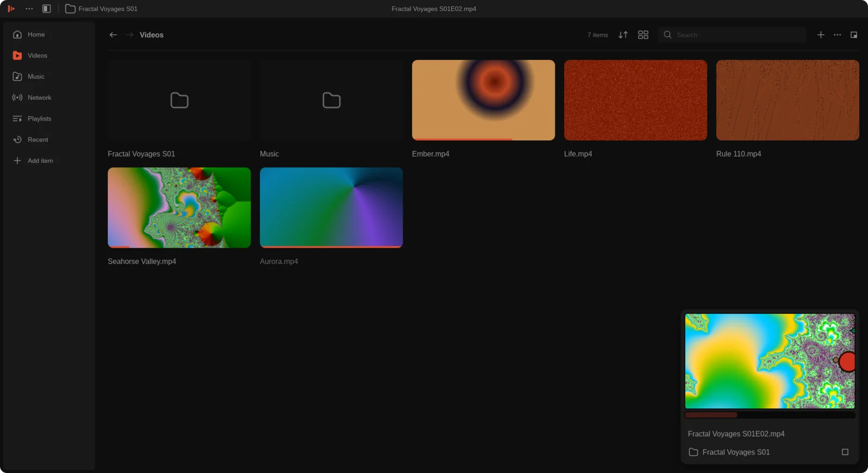Click the plus icon in the top toolbar
868x473 pixels.
[x=821, y=35]
